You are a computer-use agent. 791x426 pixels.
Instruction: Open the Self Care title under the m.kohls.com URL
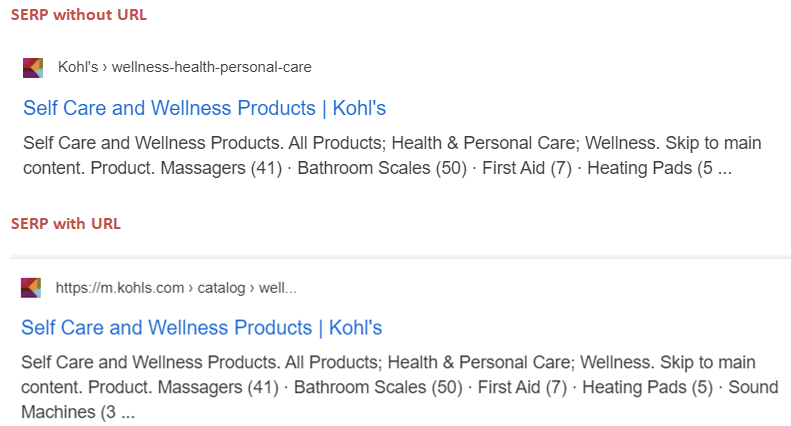click(x=201, y=328)
